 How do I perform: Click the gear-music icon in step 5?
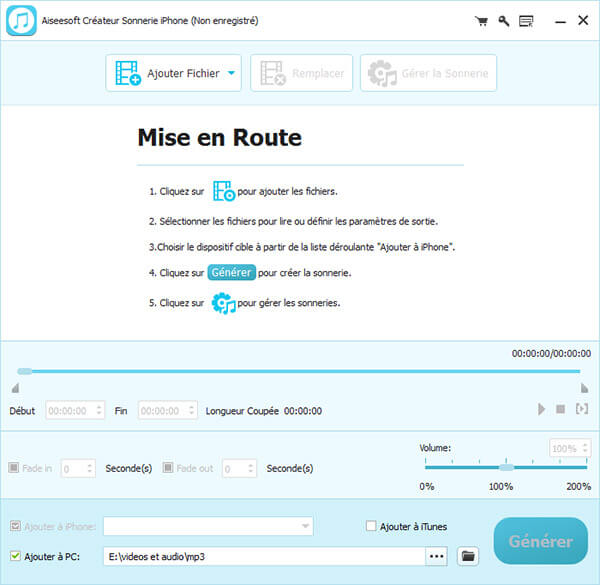pyautogui.click(x=223, y=303)
